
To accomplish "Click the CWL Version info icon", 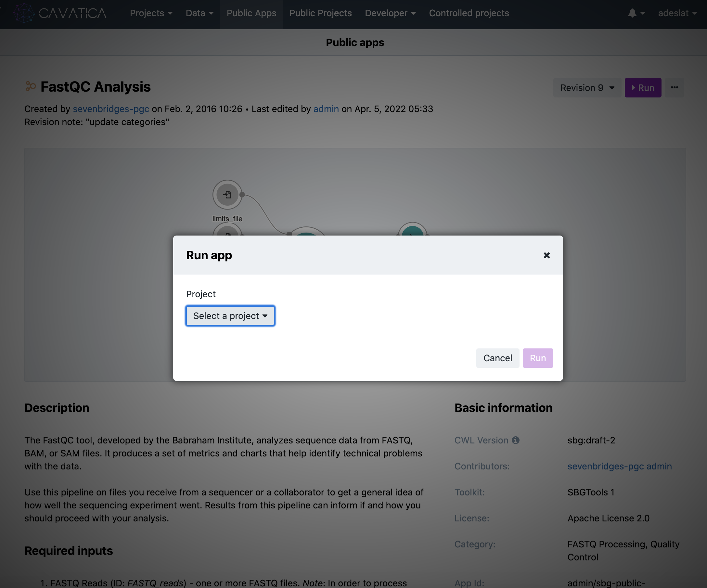I will pos(515,440).
